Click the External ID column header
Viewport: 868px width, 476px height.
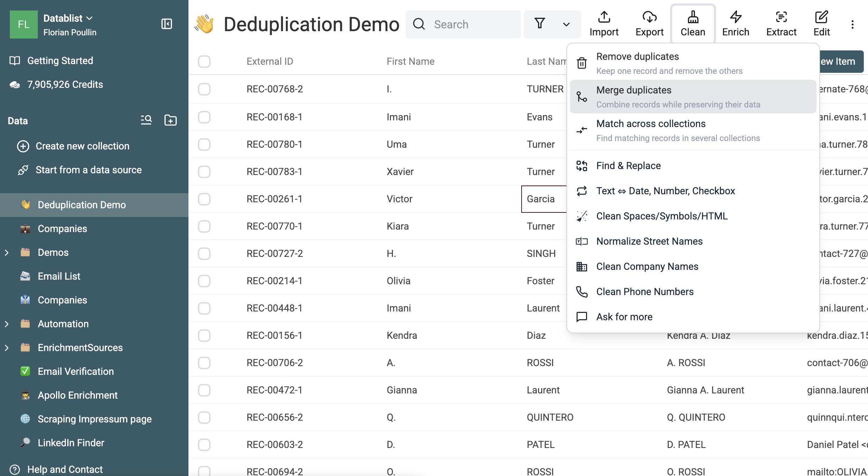click(x=269, y=61)
